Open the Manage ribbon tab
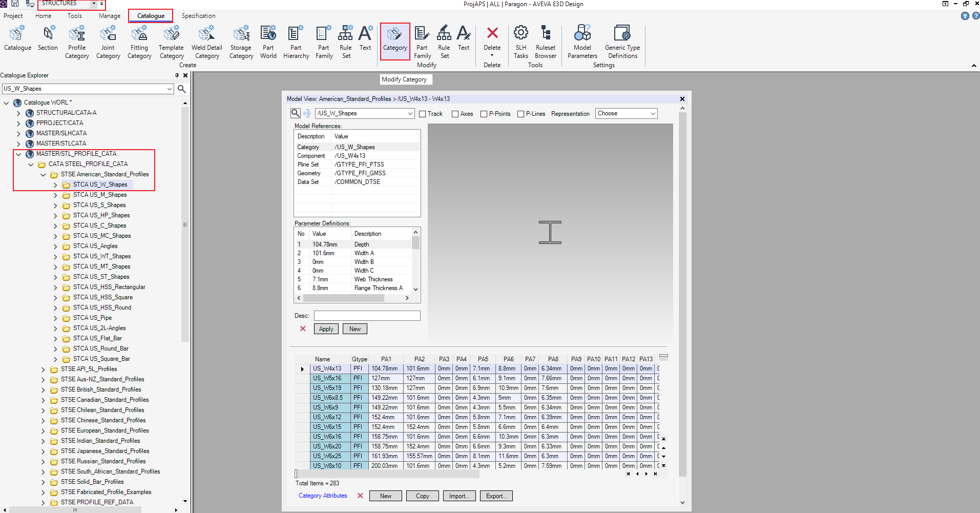 pyautogui.click(x=110, y=16)
